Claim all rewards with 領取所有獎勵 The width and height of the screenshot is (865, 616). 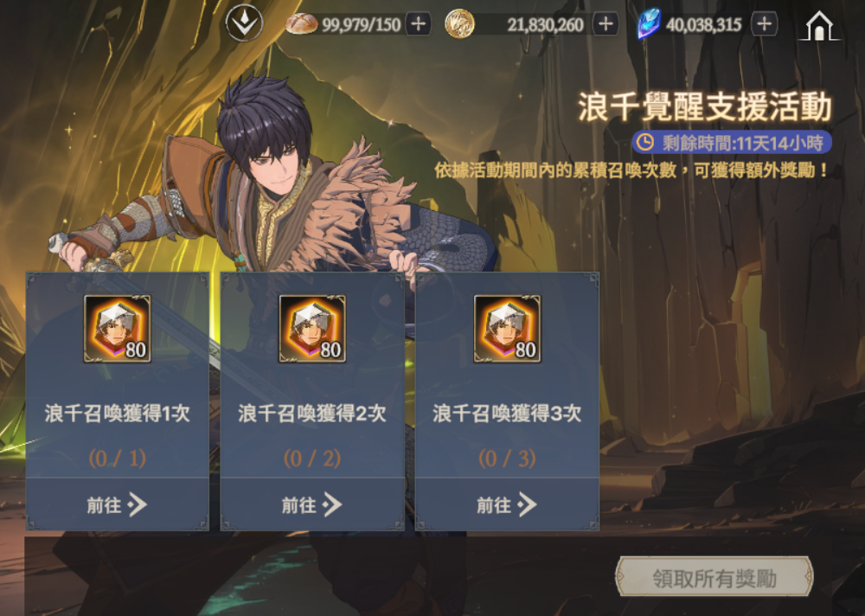point(714,577)
